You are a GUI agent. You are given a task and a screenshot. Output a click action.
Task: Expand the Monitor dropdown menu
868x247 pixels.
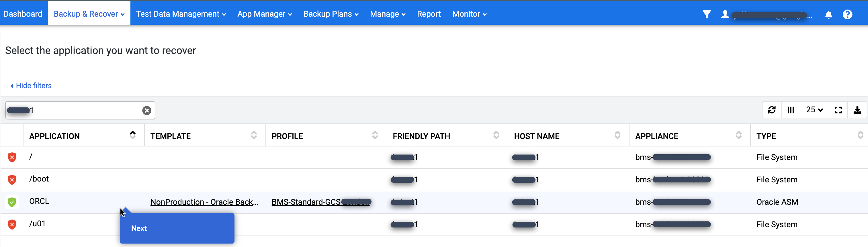click(469, 14)
